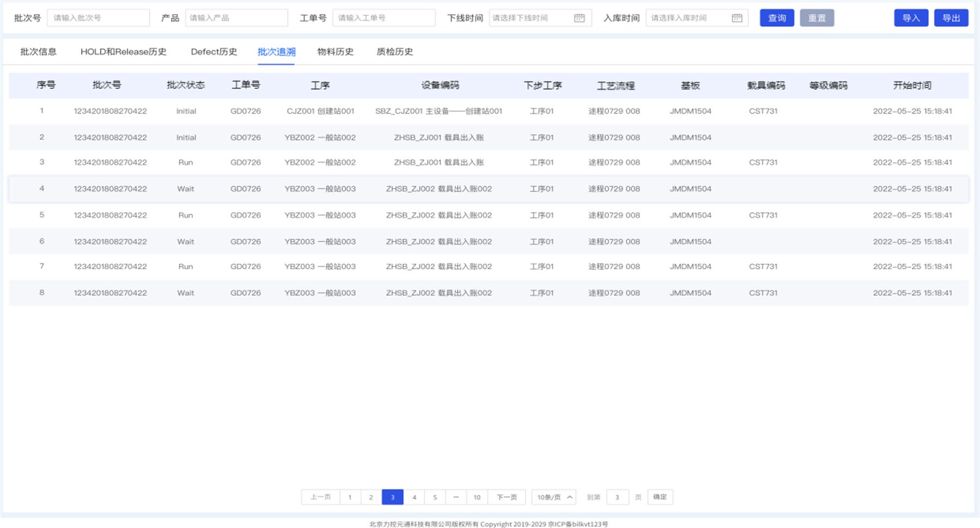The image size is (980, 528).
Task: Click the 产品 input field
Action: [x=236, y=18]
